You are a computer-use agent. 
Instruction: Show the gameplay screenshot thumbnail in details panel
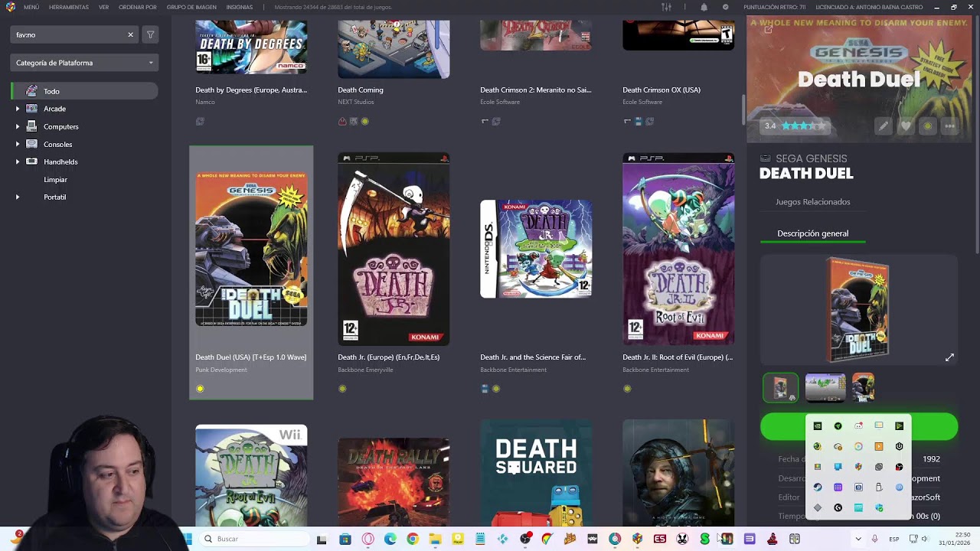coord(825,387)
